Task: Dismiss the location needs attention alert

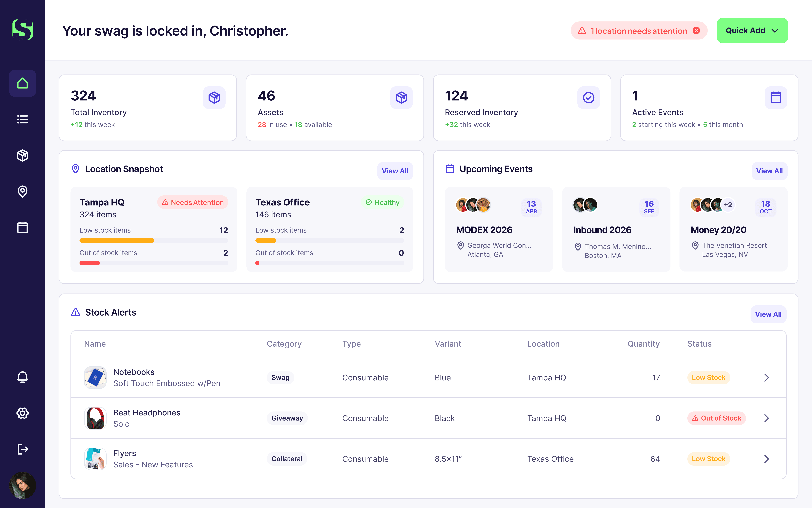Action: coord(697,31)
